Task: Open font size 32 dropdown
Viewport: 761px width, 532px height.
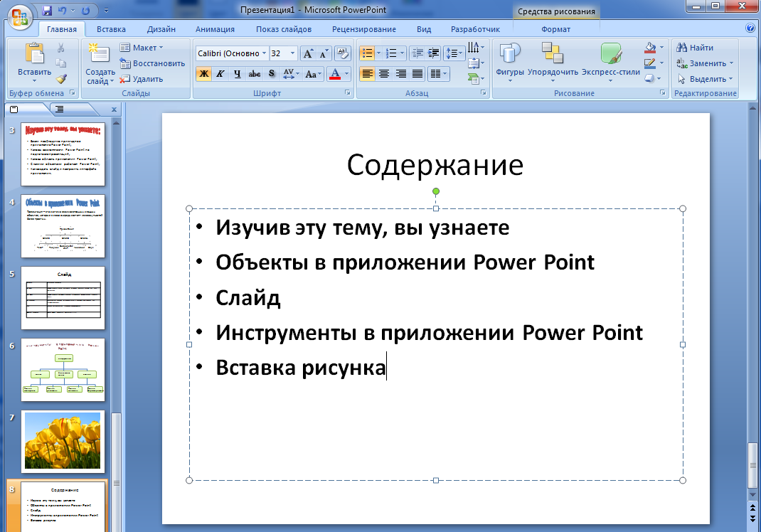Action: [292, 53]
